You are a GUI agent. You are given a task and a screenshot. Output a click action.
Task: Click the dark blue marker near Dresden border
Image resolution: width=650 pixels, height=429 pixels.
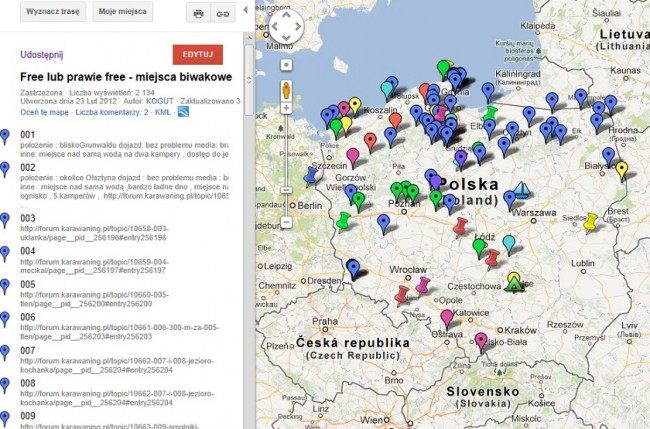point(353,269)
